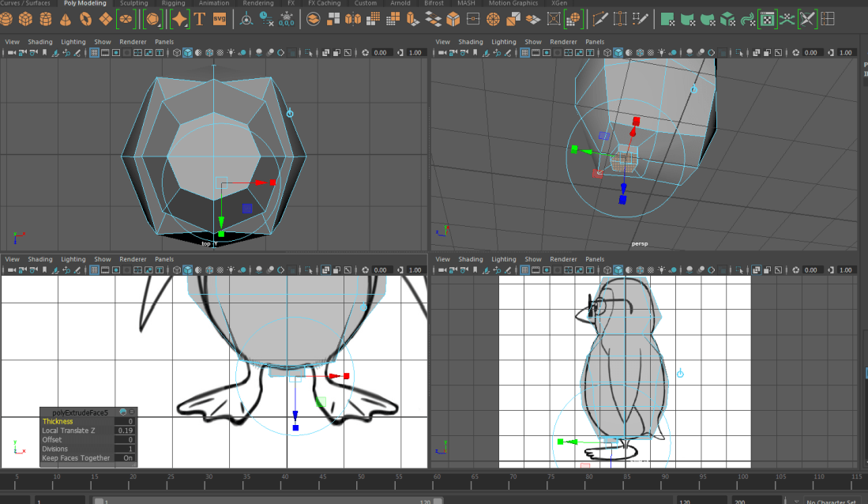Turn off Keep Faces Together in the extrude editor

[x=127, y=458]
